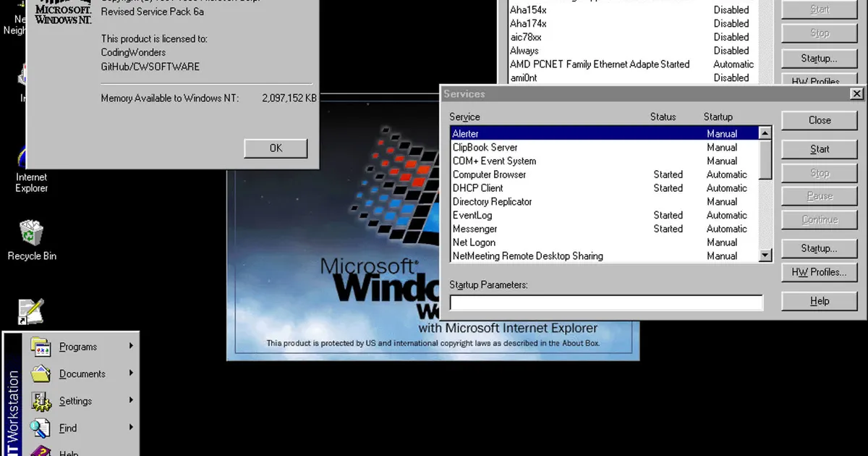The width and height of the screenshot is (868, 456).
Task: Click the Programs folder icon in Start menu
Action: (x=41, y=347)
